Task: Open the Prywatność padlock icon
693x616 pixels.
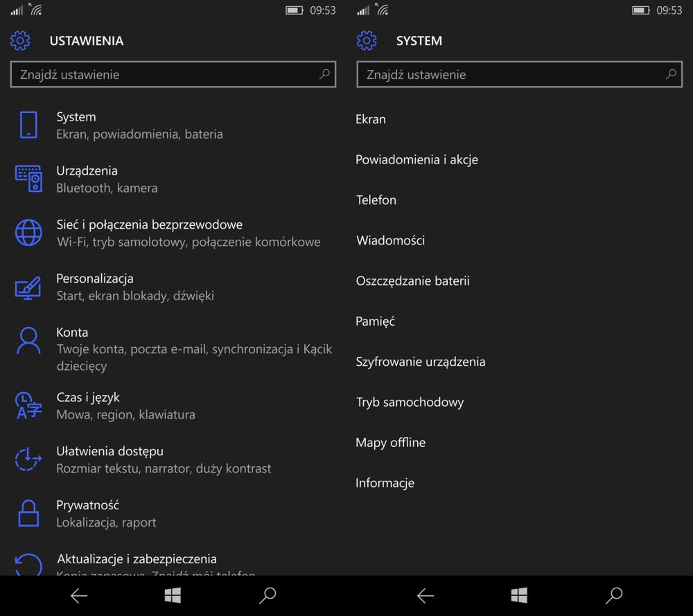Action: pyautogui.click(x=28, y=513)
